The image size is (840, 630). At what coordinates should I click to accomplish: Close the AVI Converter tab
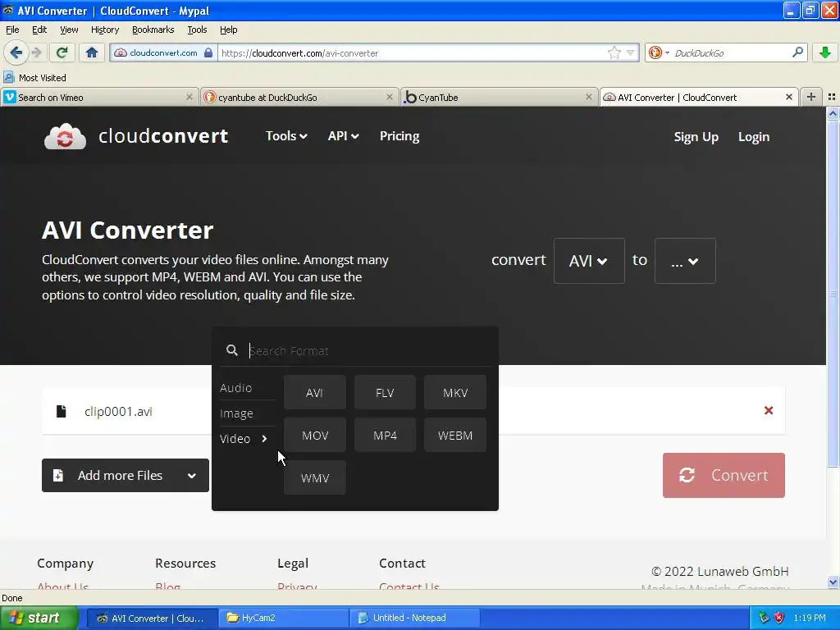point(788,97)
